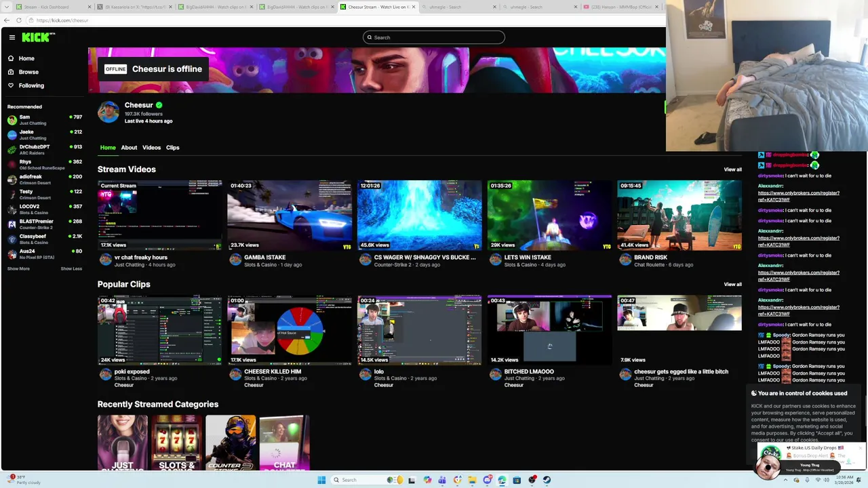
Task: Switch to the About channel tab
Action: pyautogui.click(x=129, y=147)
